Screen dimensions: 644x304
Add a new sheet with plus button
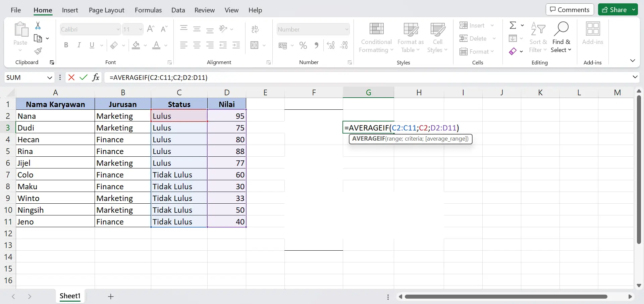point(111,296)
